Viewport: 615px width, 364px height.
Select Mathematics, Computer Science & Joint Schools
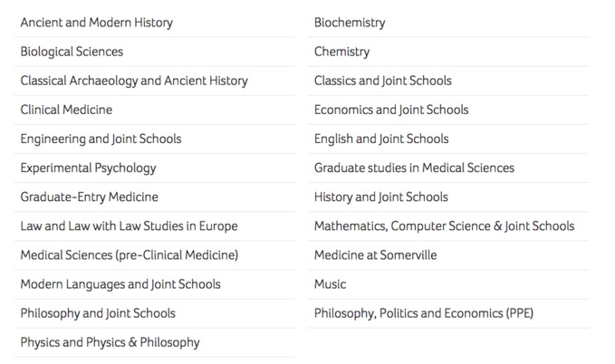pyautogui.click(x=445, y=226)
